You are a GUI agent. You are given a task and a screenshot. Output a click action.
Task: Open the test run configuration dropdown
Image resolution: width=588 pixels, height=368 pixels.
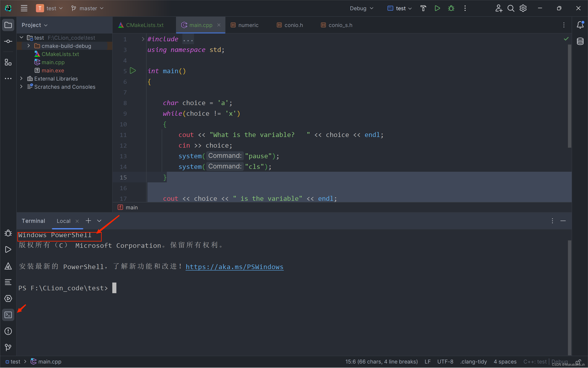[x=400, y=8]
